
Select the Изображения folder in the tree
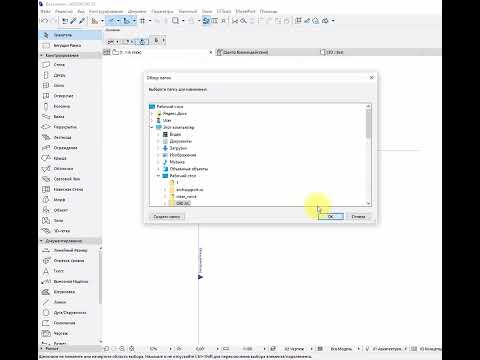pyautogui.click(x=183, y=155)
